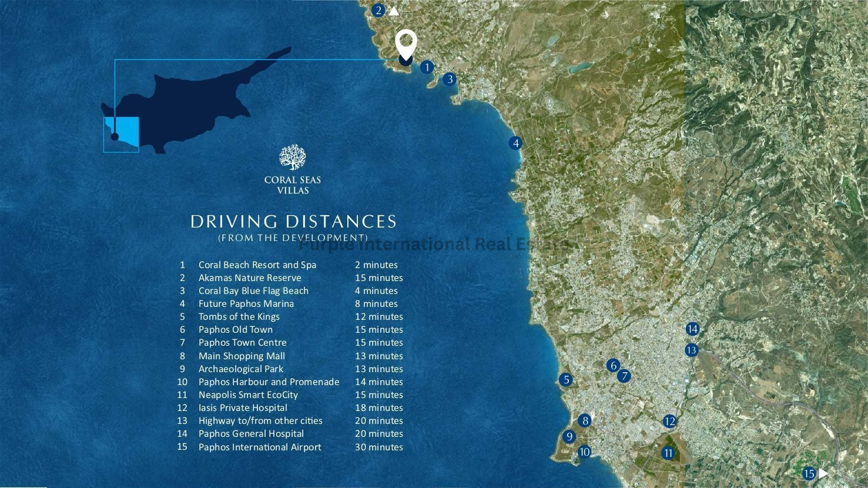Viewport: 868px width, 488px height.
Task: Click the Driving Distances heading
Action: (x=293, y=222)
